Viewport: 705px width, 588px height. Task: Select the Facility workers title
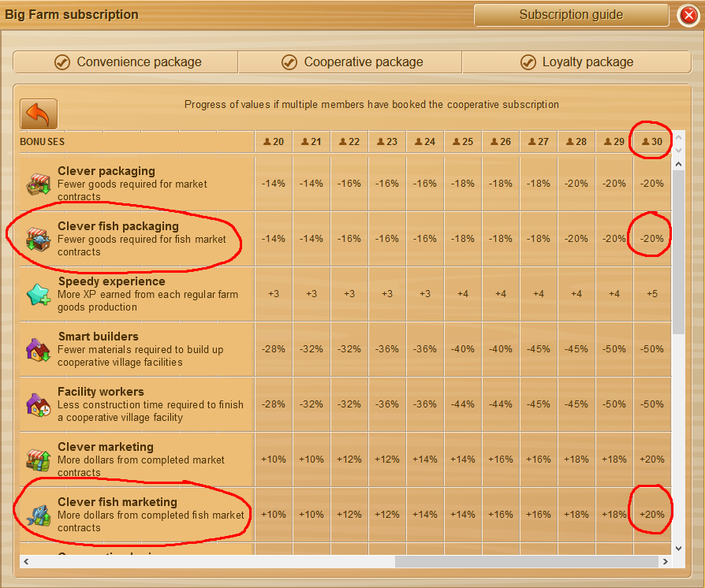coord(101,392)
